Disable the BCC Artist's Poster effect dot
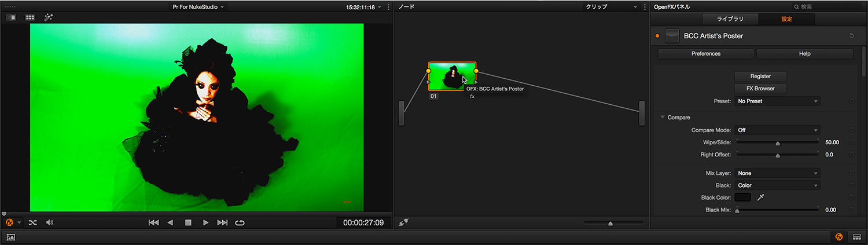This screenshot has width=868, height=245. click(x=657, y=36)
